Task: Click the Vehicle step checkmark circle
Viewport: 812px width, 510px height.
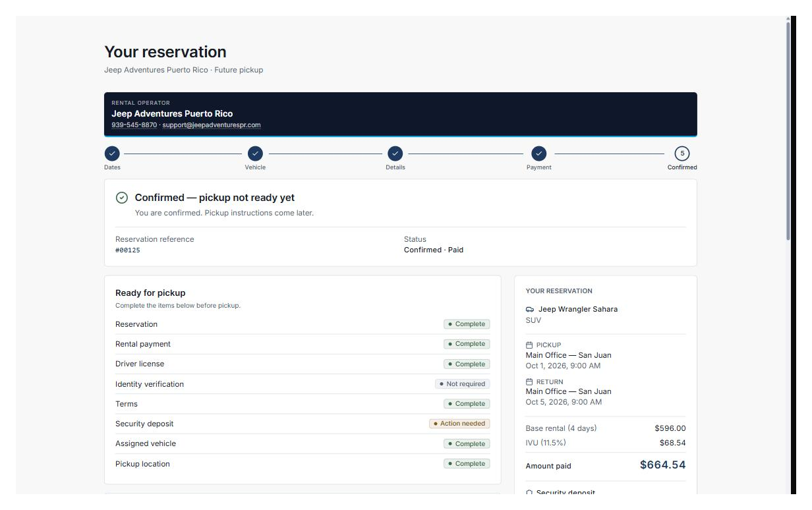Action: click(255, 154)
